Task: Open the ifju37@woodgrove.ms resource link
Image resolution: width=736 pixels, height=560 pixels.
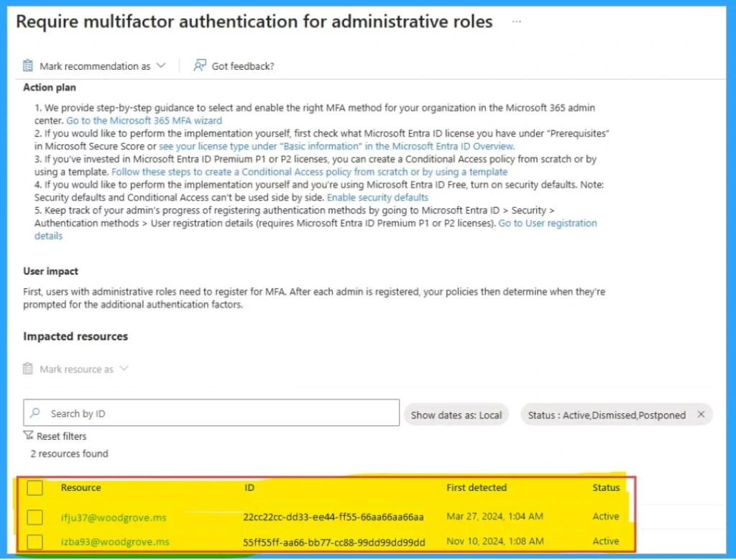Action: coord(114,518)
